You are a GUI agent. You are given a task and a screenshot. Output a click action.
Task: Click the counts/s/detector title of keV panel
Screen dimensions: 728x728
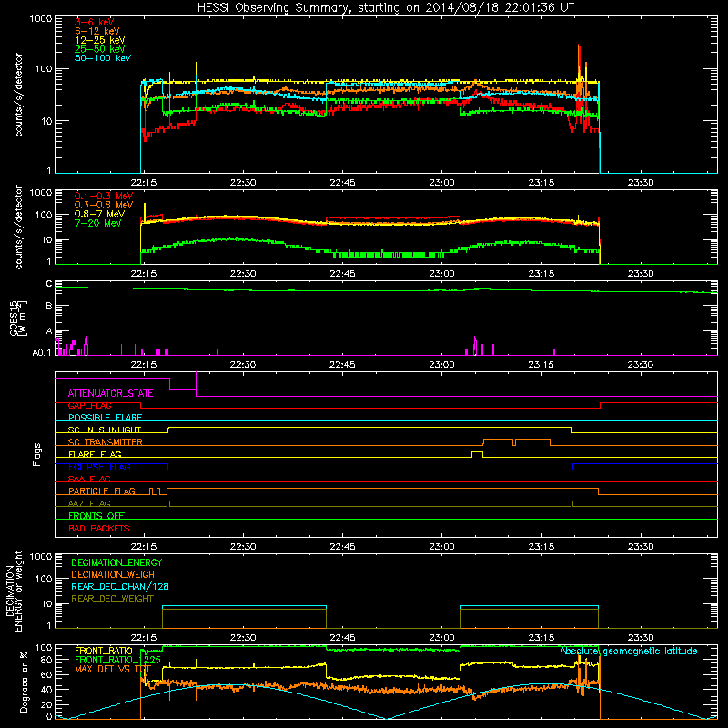[18, 95]
